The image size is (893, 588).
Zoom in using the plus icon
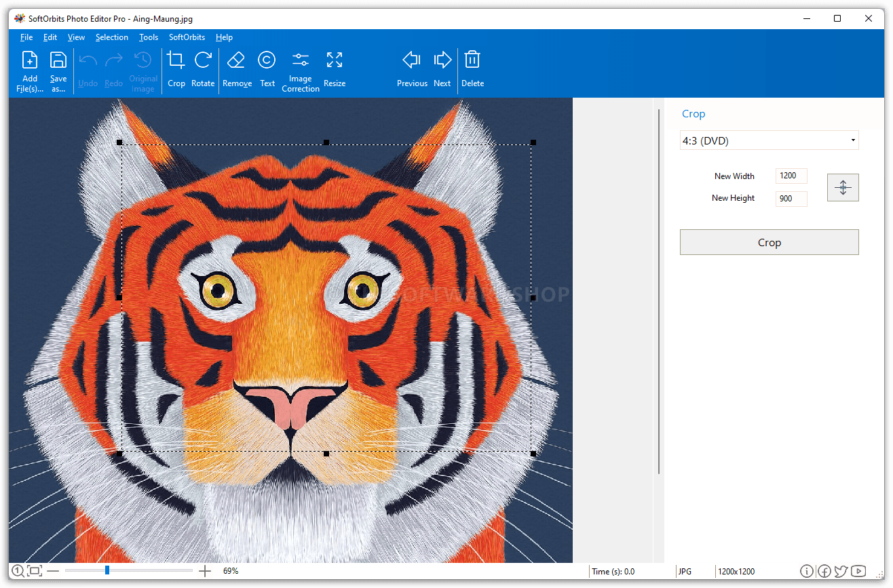[205, 571]
